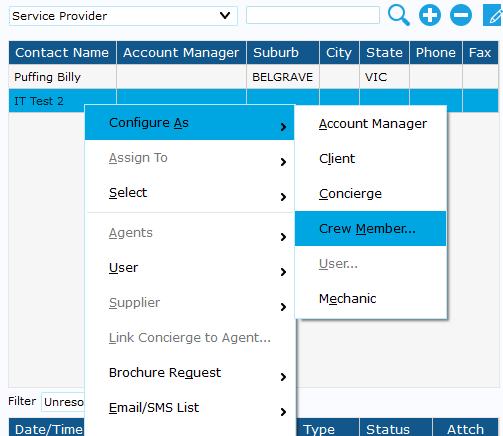503x436 pixels.
Task: Click the minus remove contact icon
Action: 461,15
